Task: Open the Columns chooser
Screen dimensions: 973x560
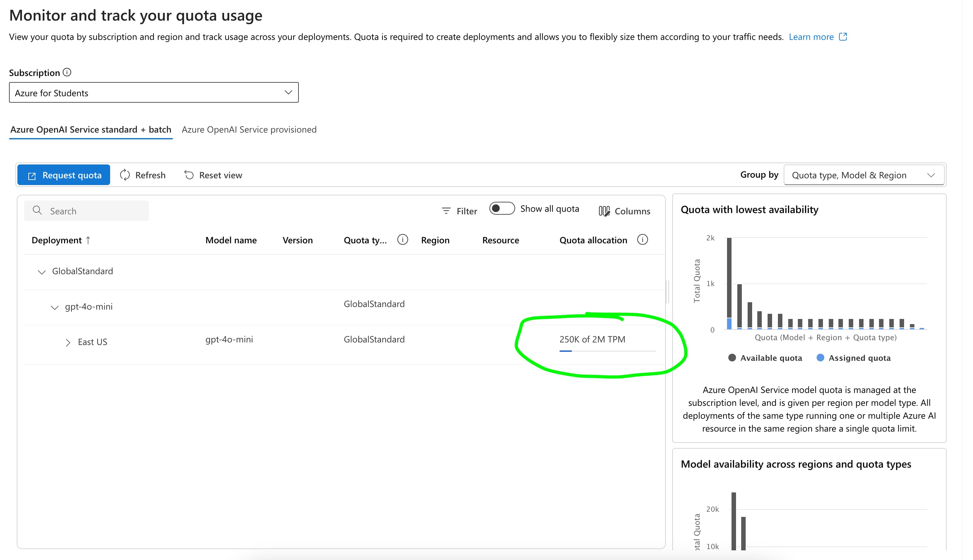Action: 624,211
